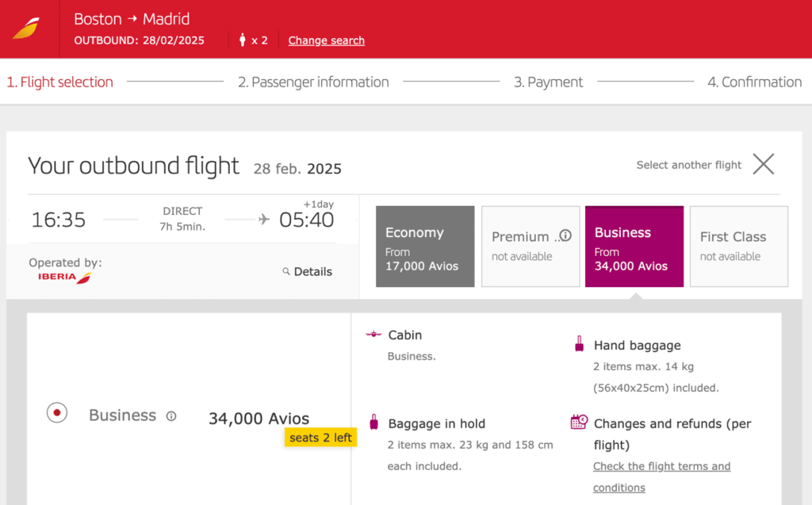Open the Payment step in progress bar
812x505 pixels.
pyautogui.click(x=548, y=82)
